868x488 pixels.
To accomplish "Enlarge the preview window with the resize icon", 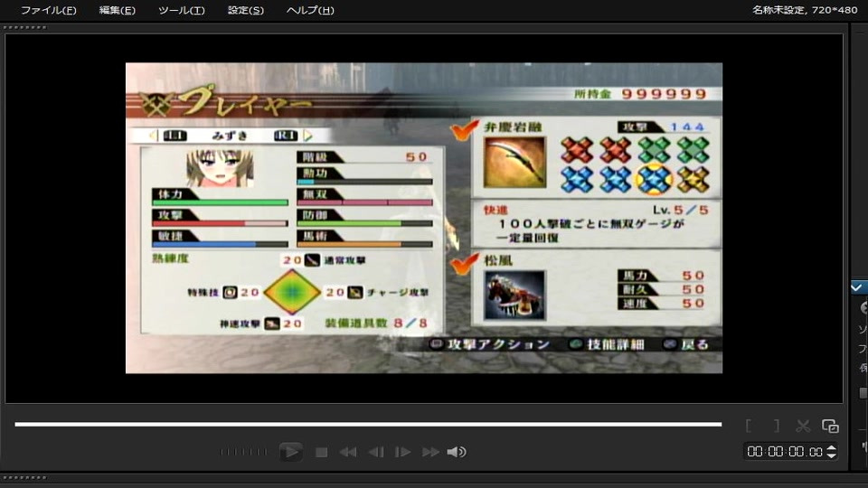I will pyautogui.click(x=830, y=426).
